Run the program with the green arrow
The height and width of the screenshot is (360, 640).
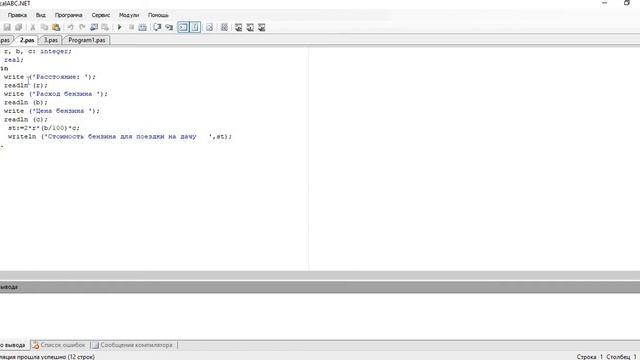click(x=120, y=27)
